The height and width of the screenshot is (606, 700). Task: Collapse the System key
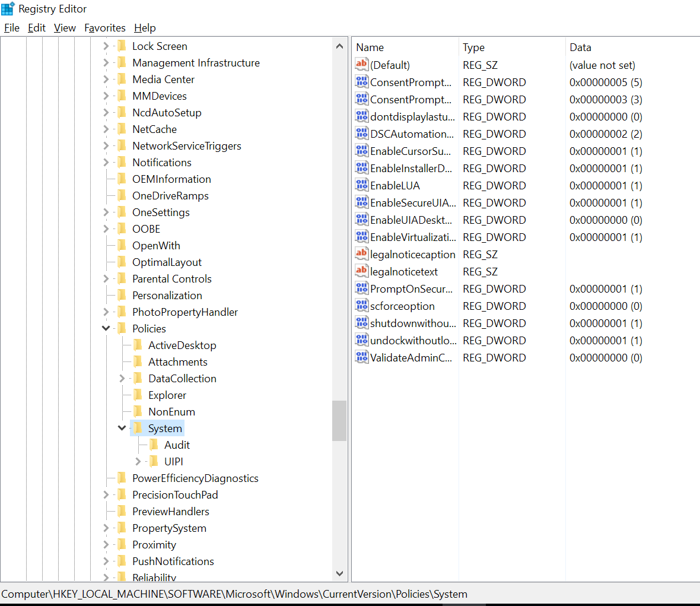point(122,428)
